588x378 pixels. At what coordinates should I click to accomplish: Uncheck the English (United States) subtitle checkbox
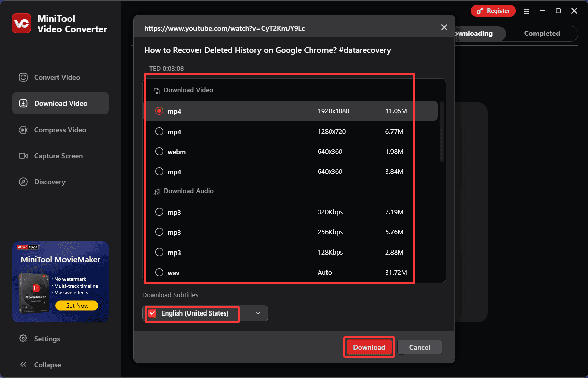pos(152,313)
